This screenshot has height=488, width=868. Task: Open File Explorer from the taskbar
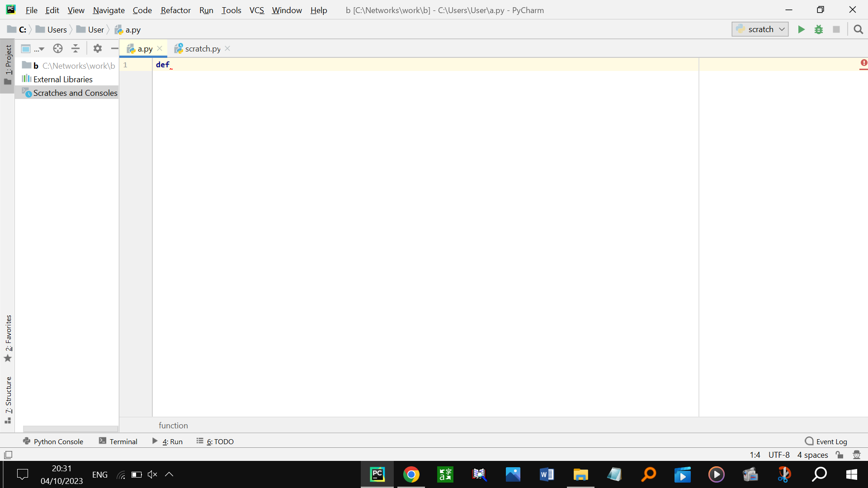tap(580, 474)
